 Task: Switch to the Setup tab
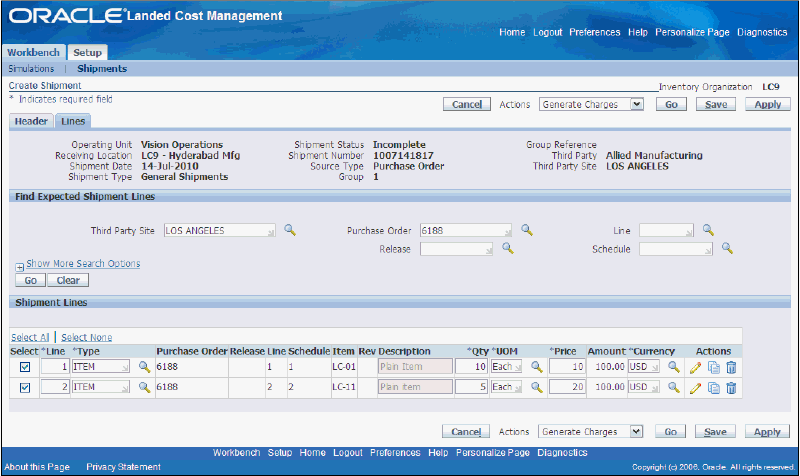[87, 52]
